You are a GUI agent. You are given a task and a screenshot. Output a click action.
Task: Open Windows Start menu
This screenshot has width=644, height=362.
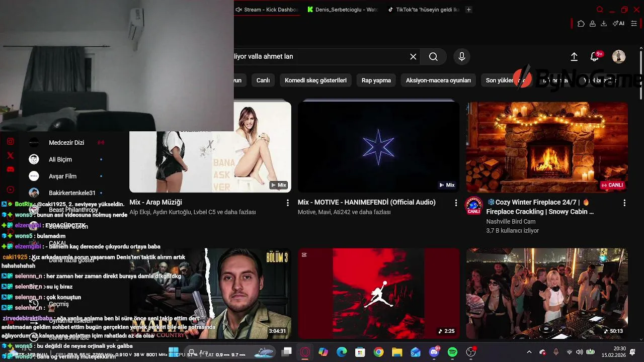click(x=174, y=352)
